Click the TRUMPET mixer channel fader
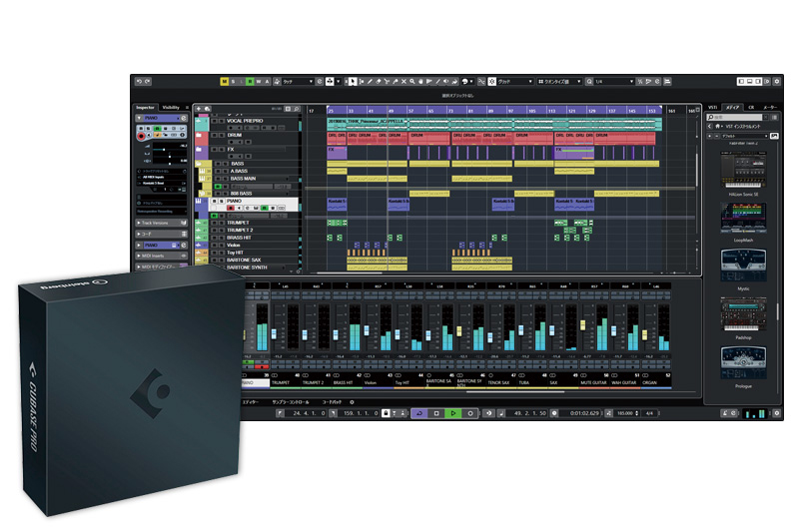This screenshot has height=532, width=799. pyautogui.click(x=274, y=334)
